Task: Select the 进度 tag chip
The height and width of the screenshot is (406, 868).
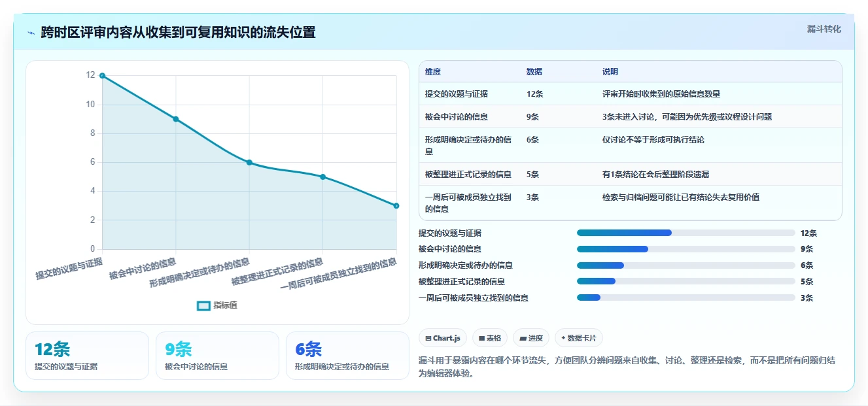Action: tap(531, 338)
